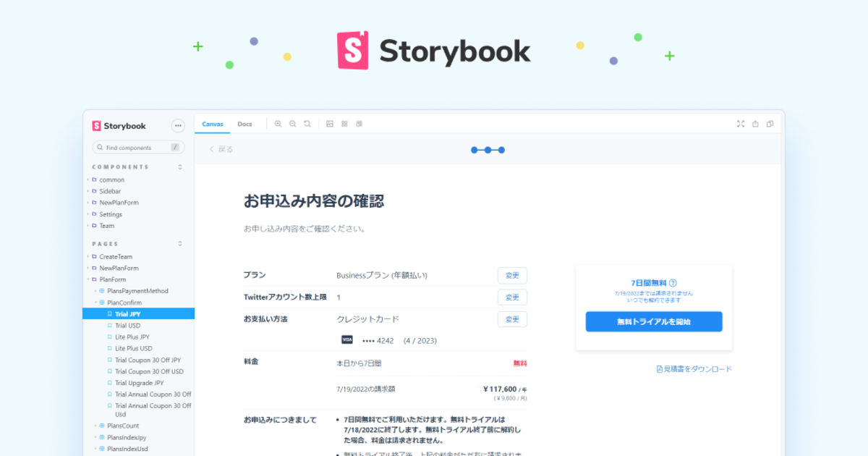This screenshot has height=456, width=868.
Task: Focus the Find components search field
Action: pos(138,147)
